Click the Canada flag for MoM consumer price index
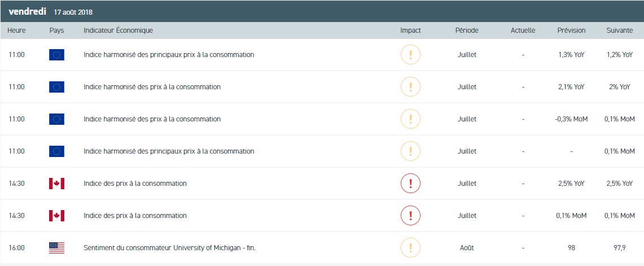The width and height of the screenshot is (644, 266). [56, 216]
